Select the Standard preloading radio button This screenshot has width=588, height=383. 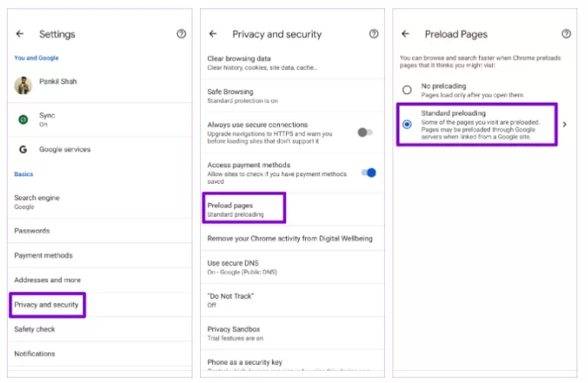tap(407, 124)
